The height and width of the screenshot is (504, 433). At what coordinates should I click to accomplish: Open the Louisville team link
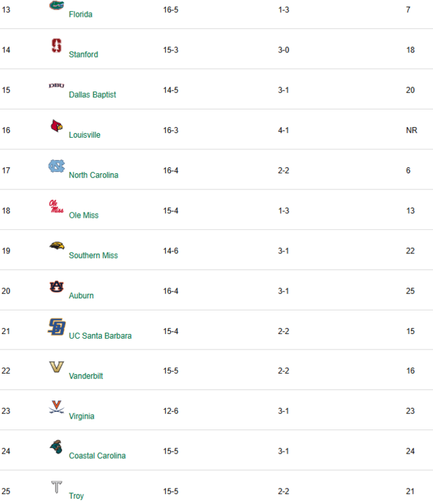(x=85, y=135)
